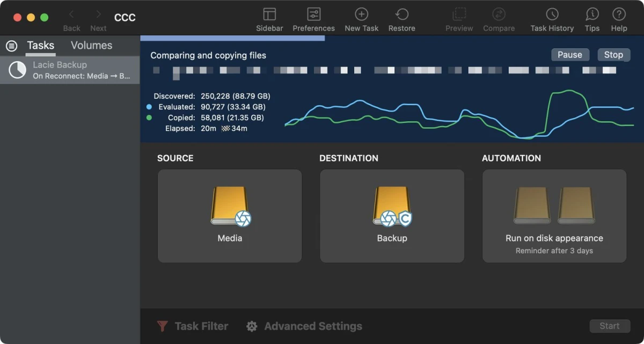This screenshot has height=344, width=644.
Task: Click the Task Filter funnel icon
Action: click(162, 326)
